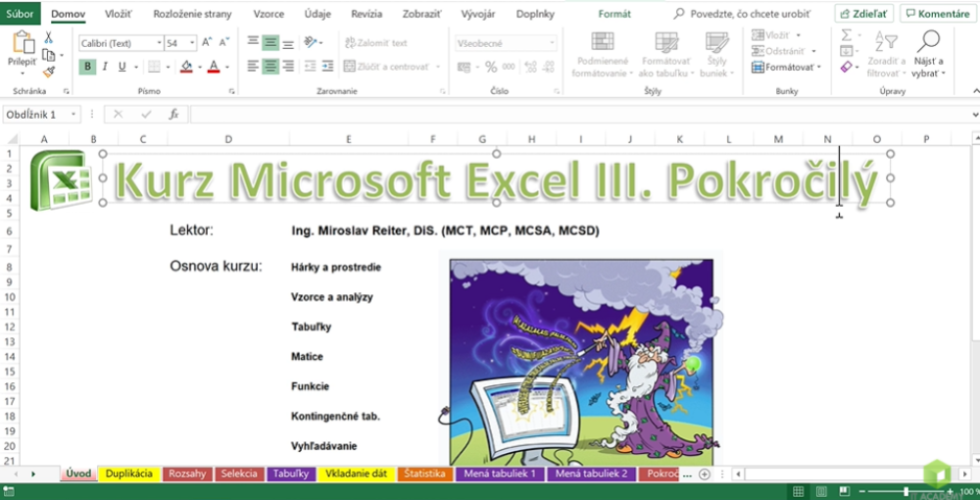The width and height of the screenshot is (980, 500).
Task: Open the font name dropdown Calibri (Text)
Action: coord(120,43)
